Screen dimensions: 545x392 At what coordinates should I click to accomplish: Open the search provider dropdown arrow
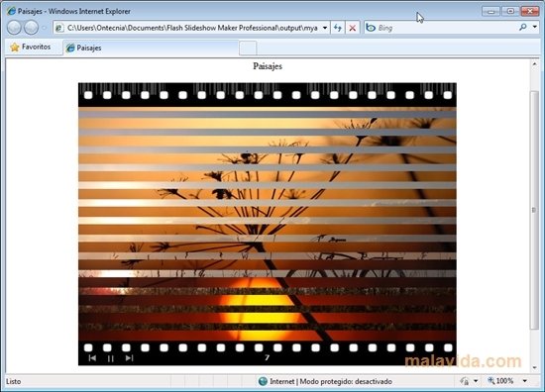pos(535,27)
